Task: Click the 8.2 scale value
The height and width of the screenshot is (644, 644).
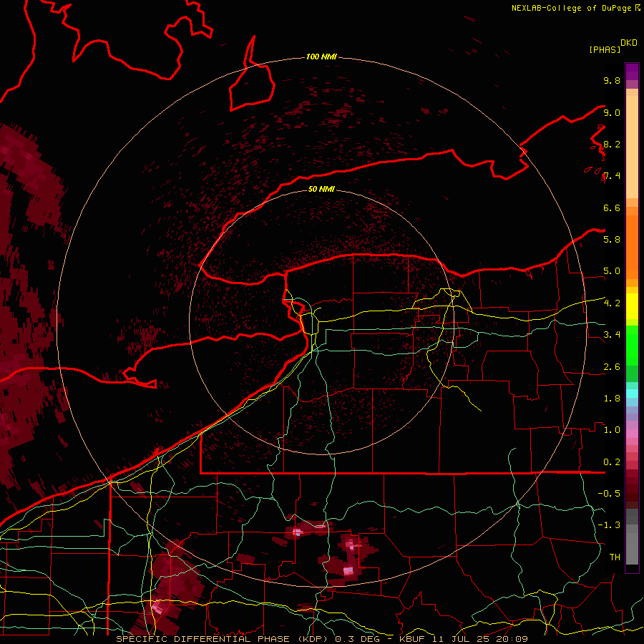Action: point(612,144)
